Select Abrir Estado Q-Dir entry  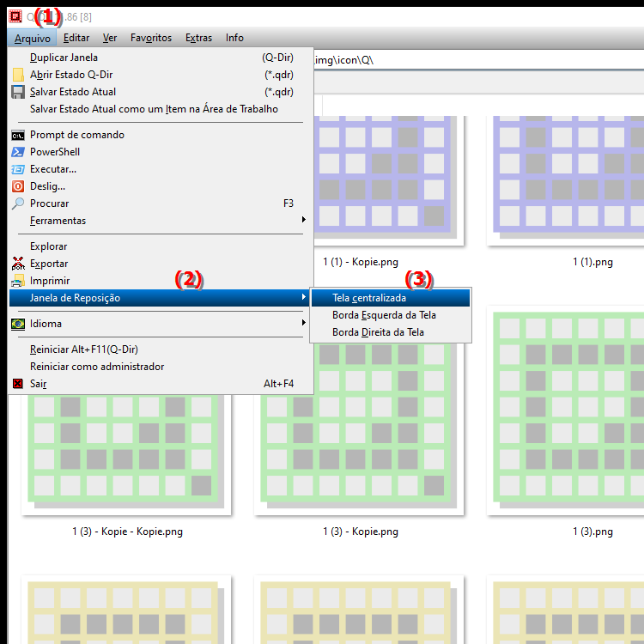161,75
